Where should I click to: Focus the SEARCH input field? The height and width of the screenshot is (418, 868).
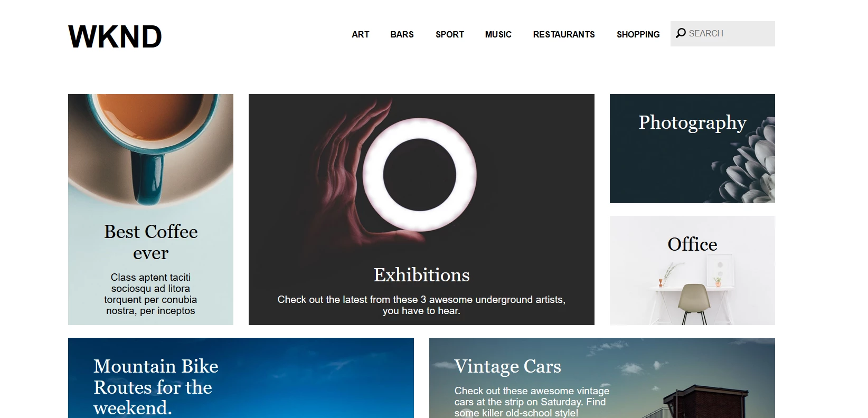pos(723,34)
